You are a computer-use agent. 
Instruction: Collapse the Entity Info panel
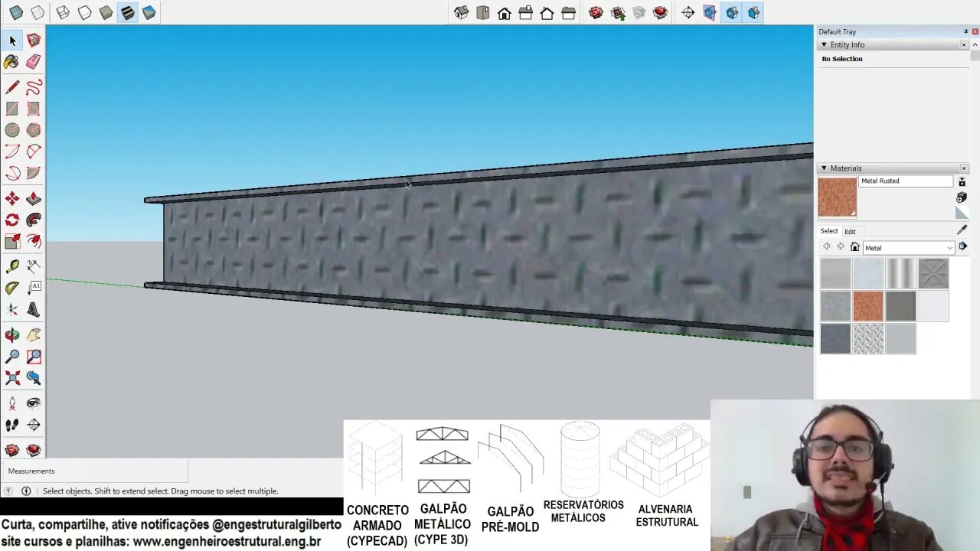click(x=824, y=45)
